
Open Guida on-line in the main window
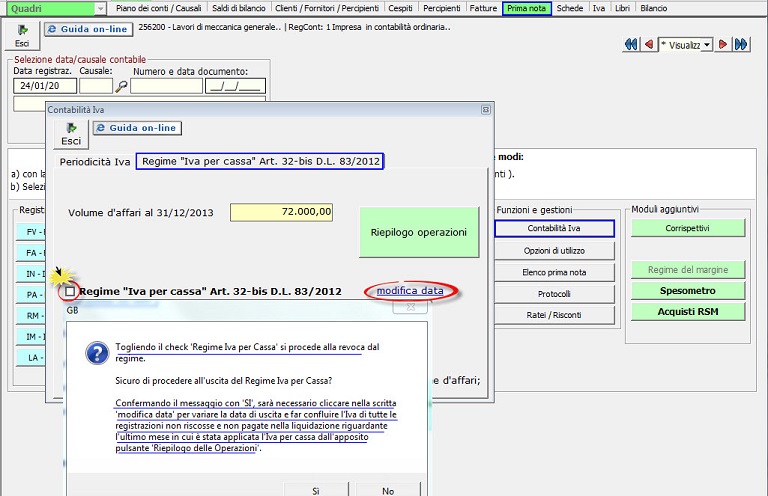(x=89, y=29)
